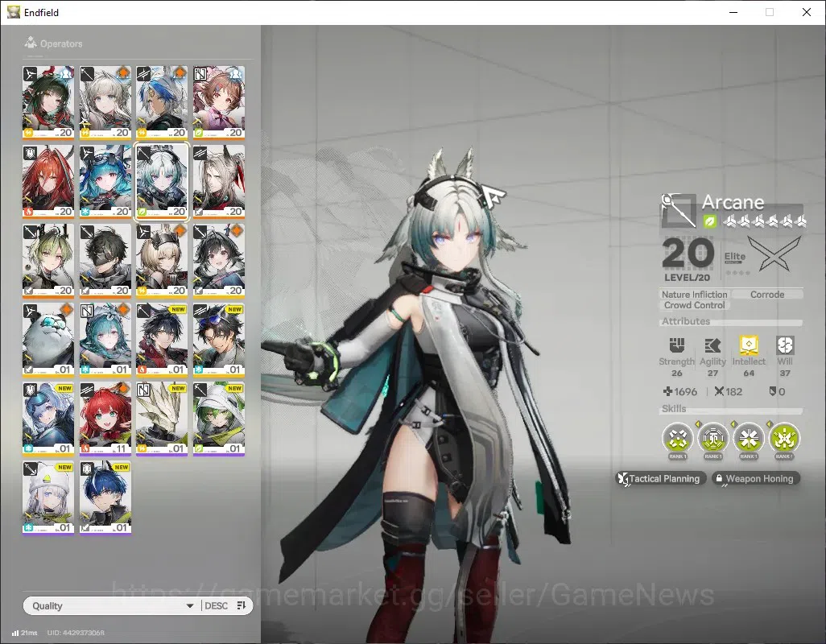Click the Corrode tag
826x644 pixels.
point(767,295)
